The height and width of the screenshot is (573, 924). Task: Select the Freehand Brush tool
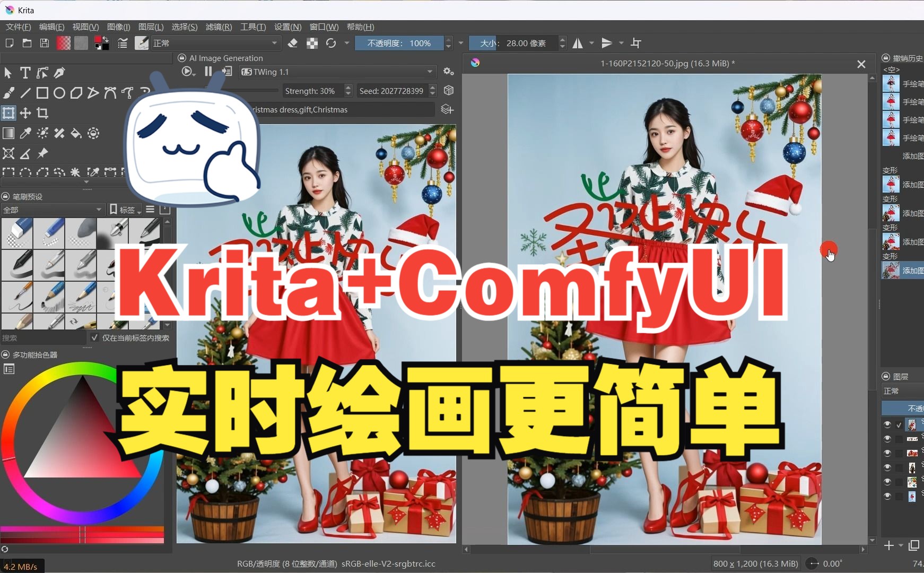(8, 93)
